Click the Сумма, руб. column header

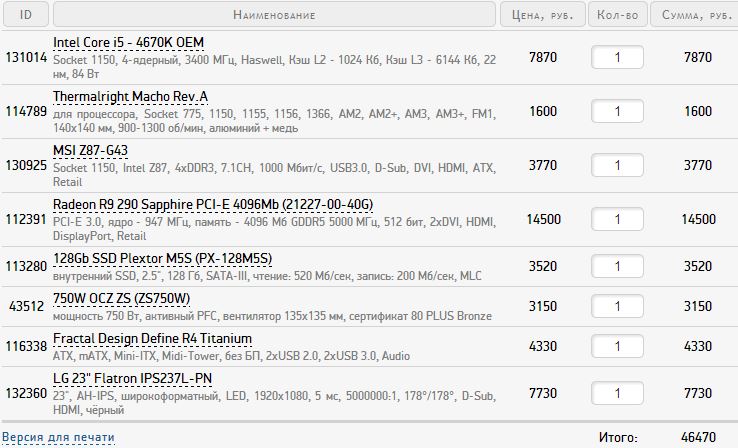(696, 15)
